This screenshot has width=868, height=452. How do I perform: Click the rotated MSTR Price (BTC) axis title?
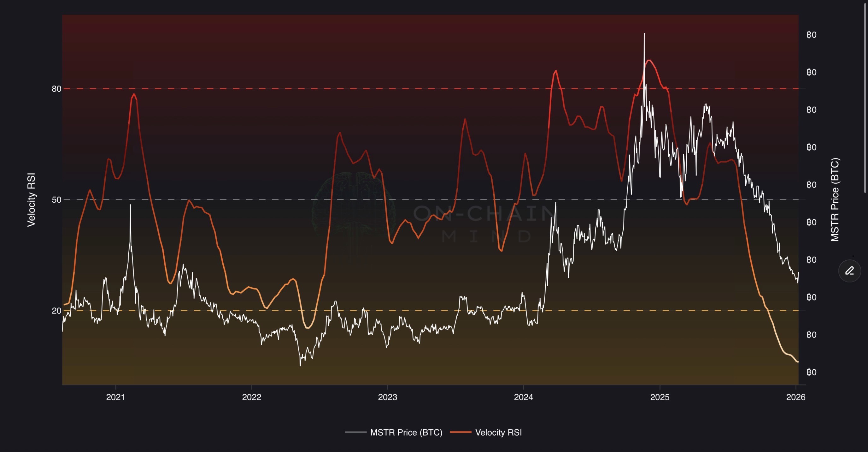click(835, 200)
